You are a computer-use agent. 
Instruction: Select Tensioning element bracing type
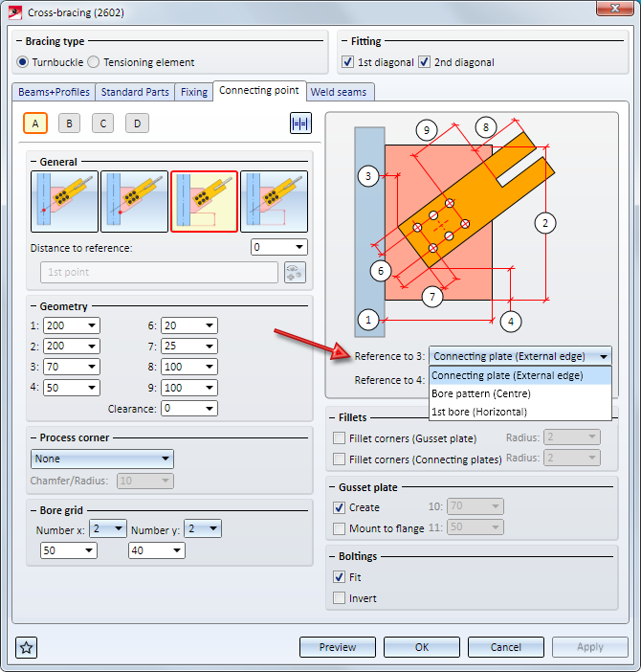click(94, 62)
